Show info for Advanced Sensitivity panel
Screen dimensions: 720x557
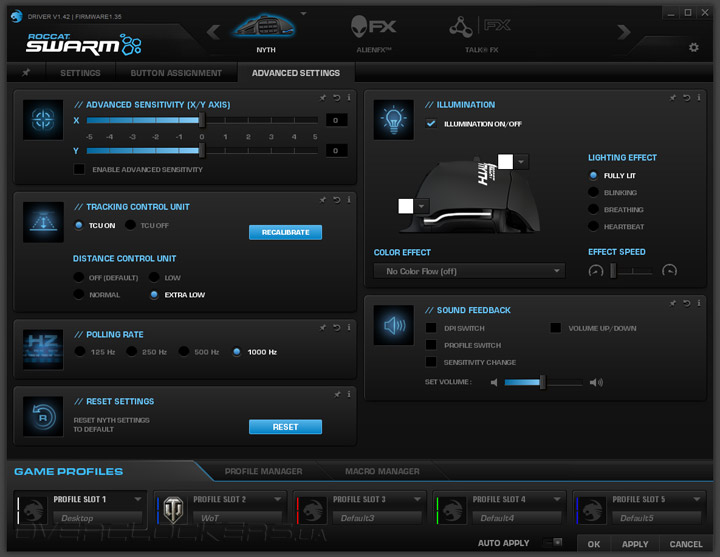[349, 97]
